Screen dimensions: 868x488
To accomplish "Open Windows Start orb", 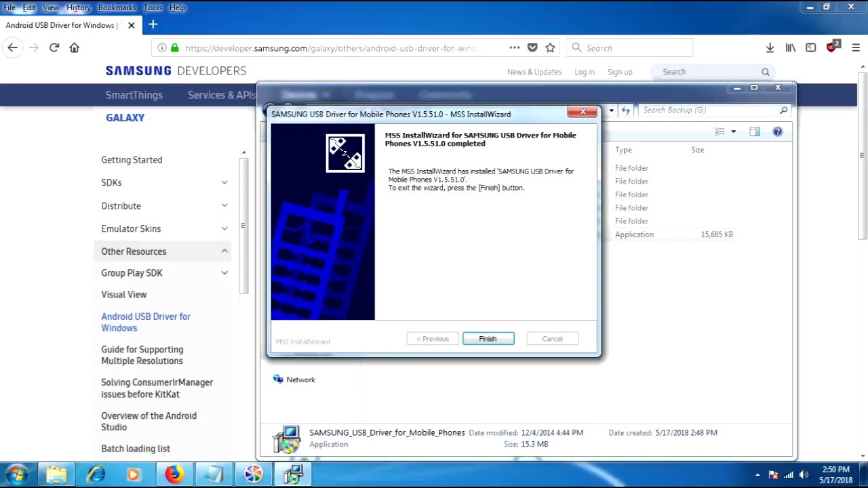I will [18, 474].
